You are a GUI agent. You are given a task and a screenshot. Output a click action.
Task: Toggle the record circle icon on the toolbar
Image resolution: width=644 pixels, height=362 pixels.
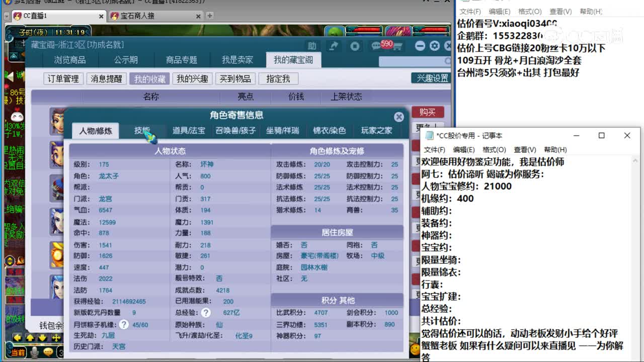tap(355, 45)
